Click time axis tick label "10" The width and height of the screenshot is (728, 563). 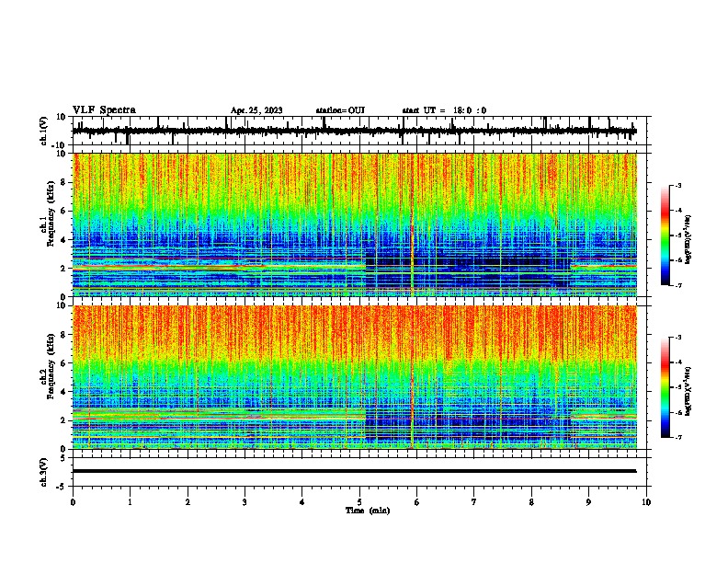pyautogui.click(x=646, y=502)
